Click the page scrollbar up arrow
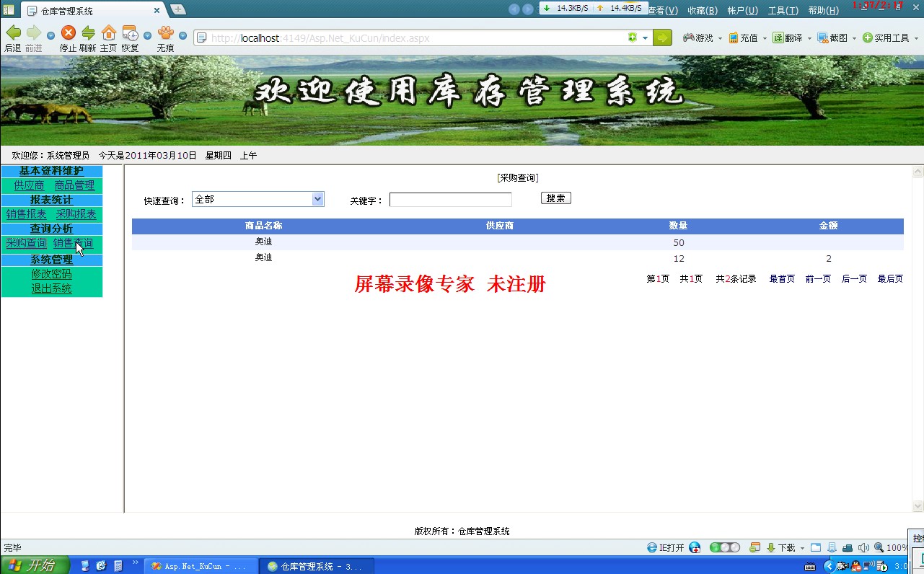This screenshot has height=574, width=924. pos(918,172)
